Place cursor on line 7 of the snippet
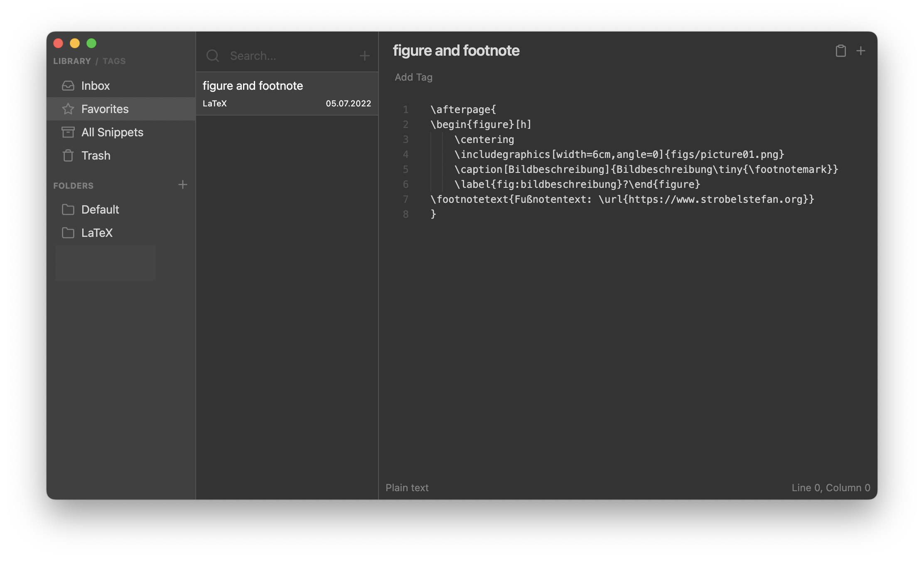Image resolution: width=924 pixels, height=561 pixels. pos(582,199)
